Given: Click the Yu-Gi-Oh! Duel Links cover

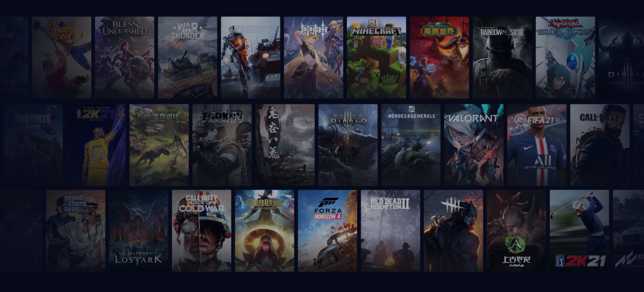Looking at the screenshot, I should click(x=565, y=57).
